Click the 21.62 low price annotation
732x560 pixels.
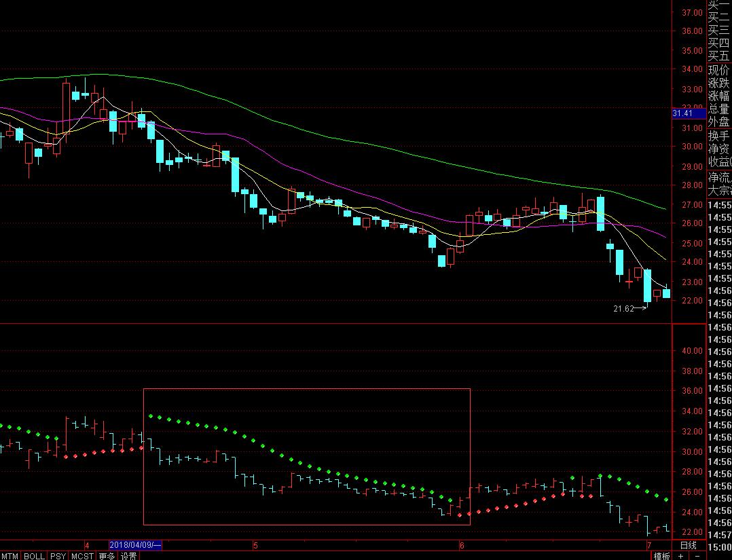coord(623,308)
